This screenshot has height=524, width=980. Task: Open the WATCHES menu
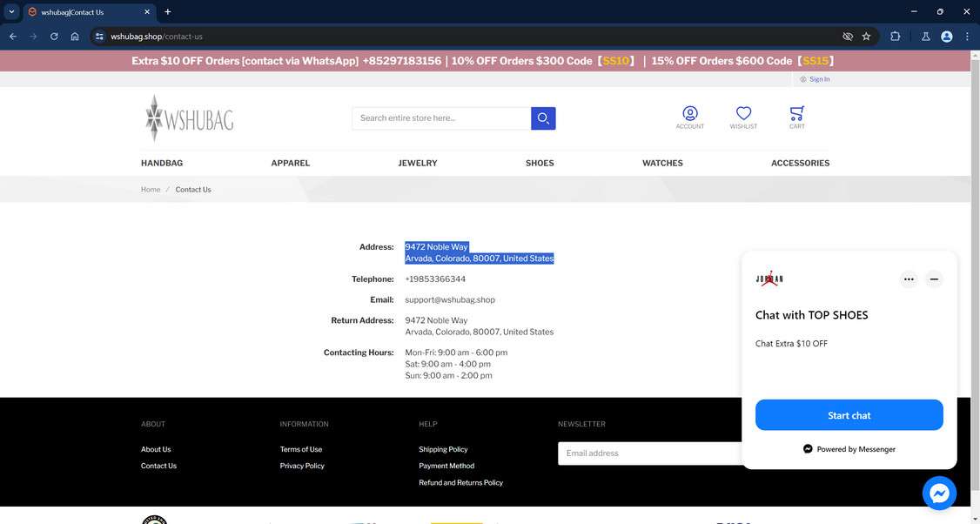pos(662,163)
